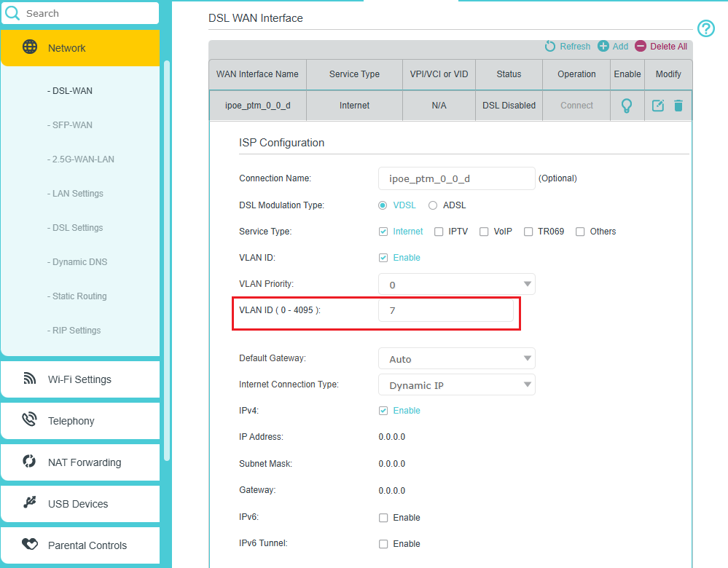
Task: Open the Default Gateway dropdown
Action: tap(456, 358)
